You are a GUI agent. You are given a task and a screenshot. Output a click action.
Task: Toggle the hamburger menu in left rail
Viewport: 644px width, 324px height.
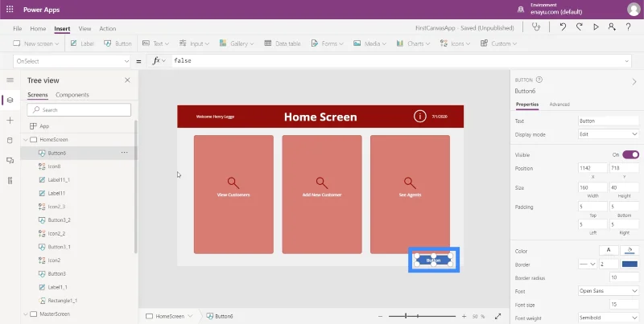click(10, 80)
